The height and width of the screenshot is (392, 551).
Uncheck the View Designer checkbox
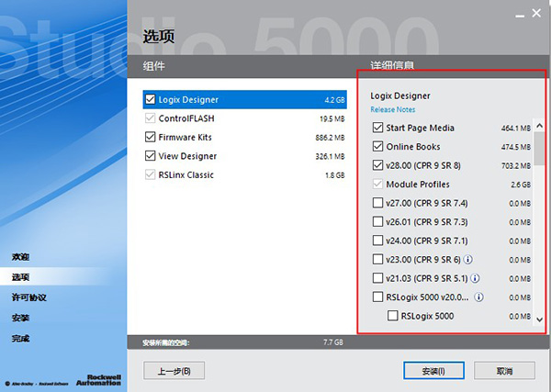tap(150, 156)
